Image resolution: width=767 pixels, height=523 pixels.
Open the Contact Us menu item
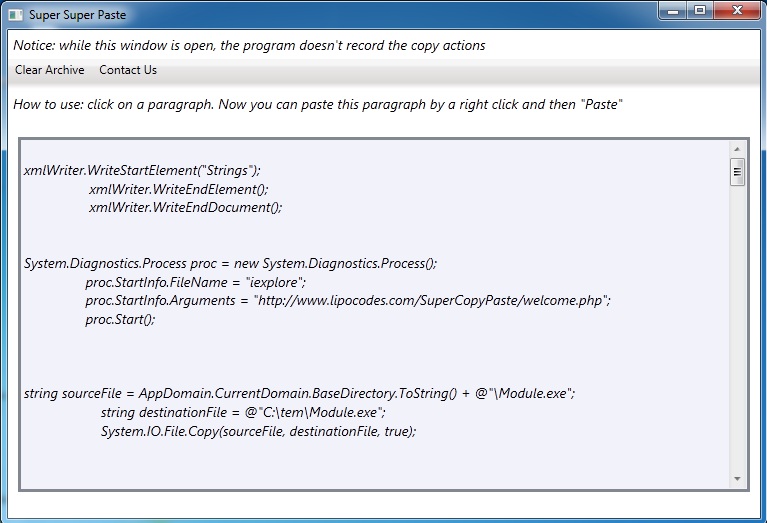tap(128, 70)
